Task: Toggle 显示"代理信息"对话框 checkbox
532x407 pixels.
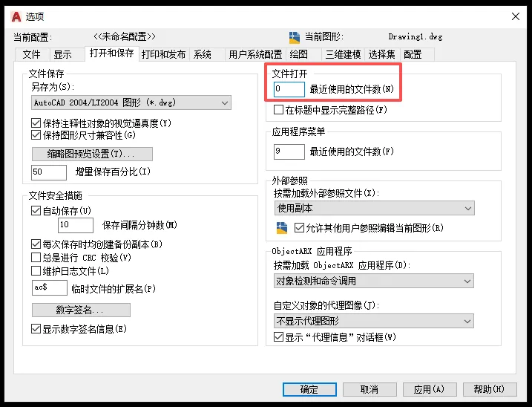Action: 278,337
